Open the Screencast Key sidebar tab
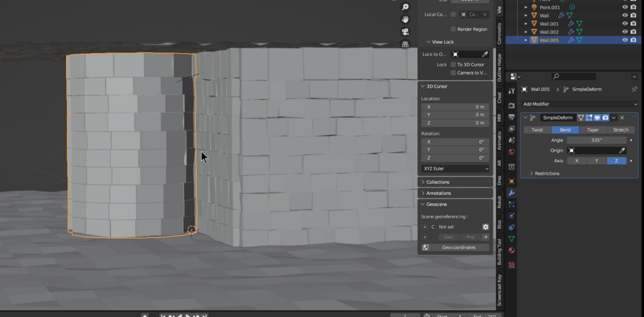The width and height of the screenshot is (644, 317). [x=500, y=290]
